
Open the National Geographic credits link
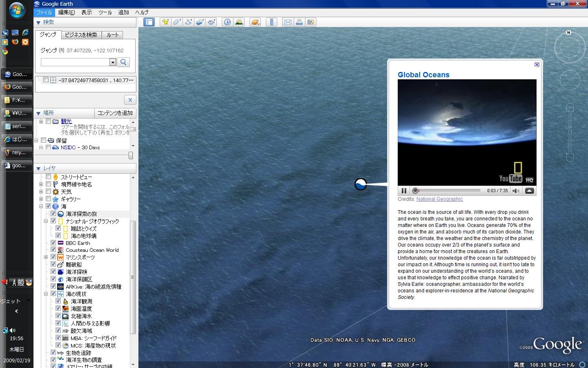(439, 199)
